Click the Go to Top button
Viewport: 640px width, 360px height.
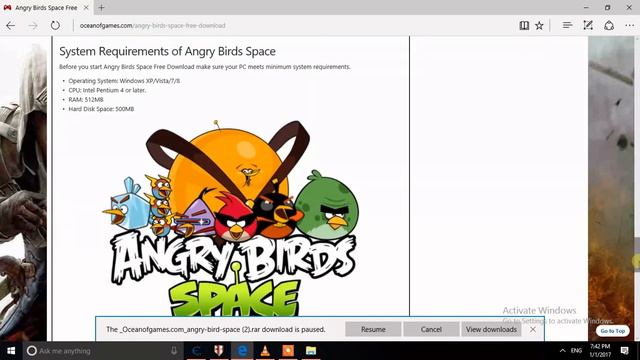612,331
